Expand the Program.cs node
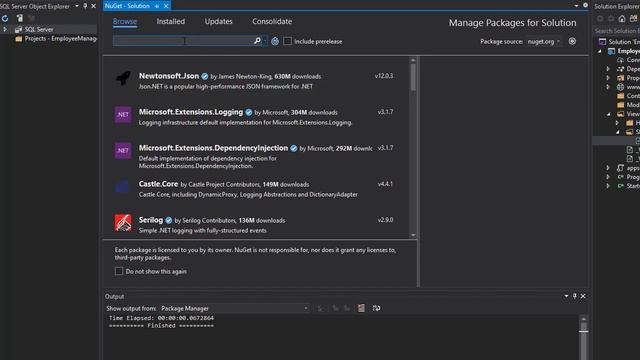This screenshot has width=640, height=360. [608, 177]
